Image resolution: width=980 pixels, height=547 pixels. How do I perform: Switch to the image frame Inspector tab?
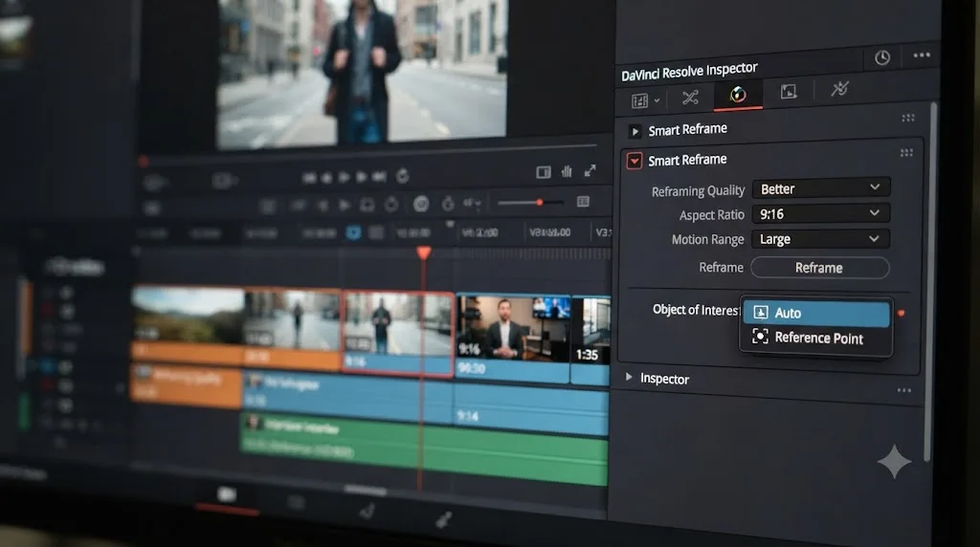tap(789, 92)
